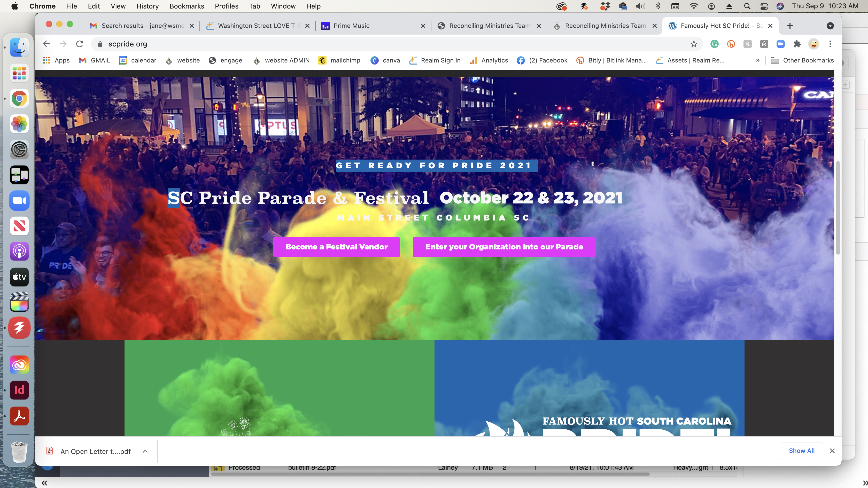Open the Extensions puzzle piece menu

797,44
